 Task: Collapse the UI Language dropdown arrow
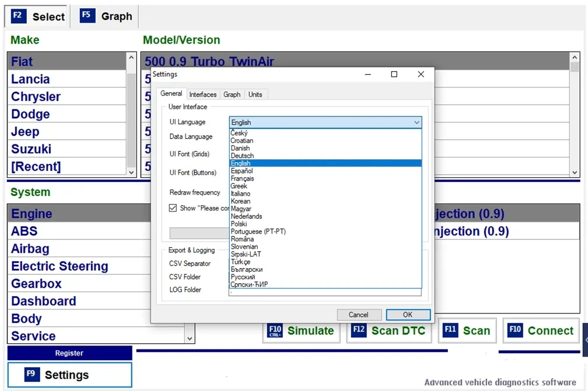pos(416,122)
